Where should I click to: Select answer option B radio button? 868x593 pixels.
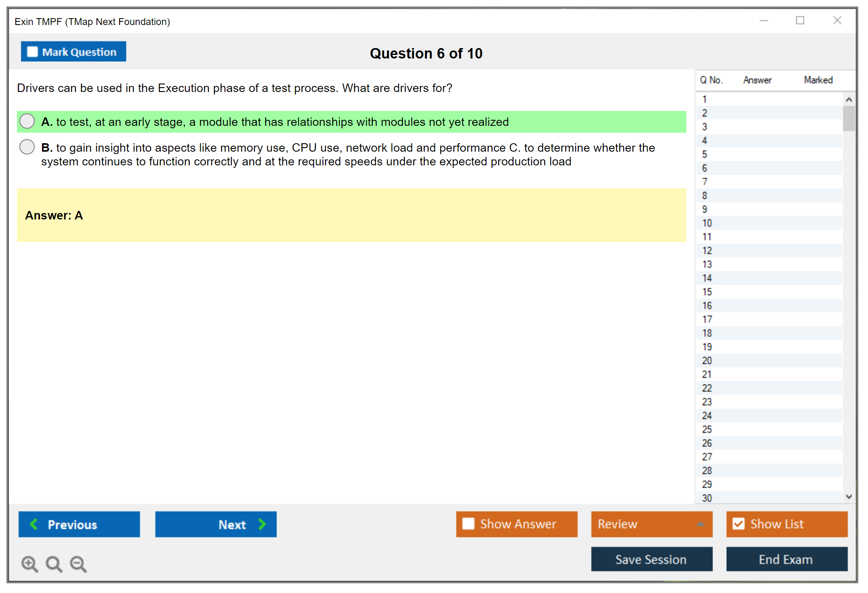pos(27,147)
